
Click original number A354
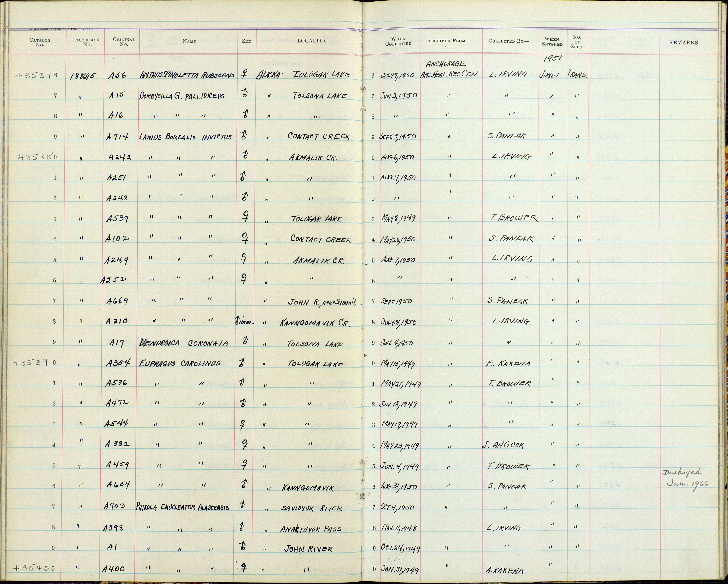(119, 363)
